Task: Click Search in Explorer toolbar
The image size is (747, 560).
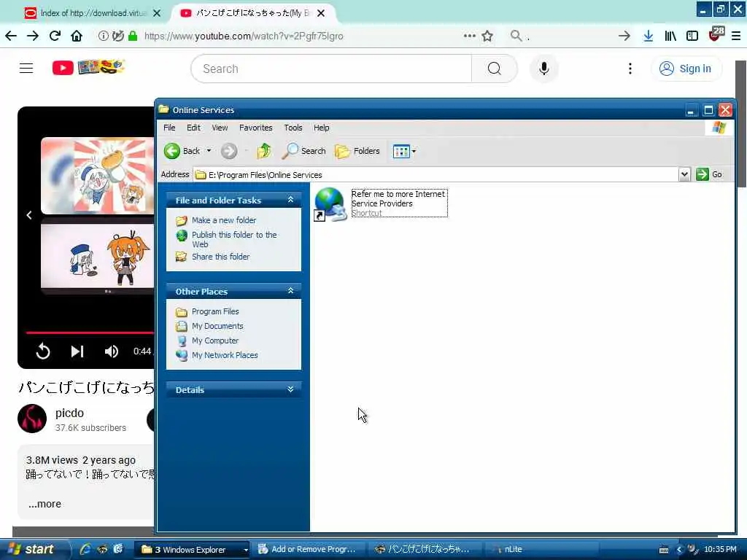Action: click(x=304, y=151)
